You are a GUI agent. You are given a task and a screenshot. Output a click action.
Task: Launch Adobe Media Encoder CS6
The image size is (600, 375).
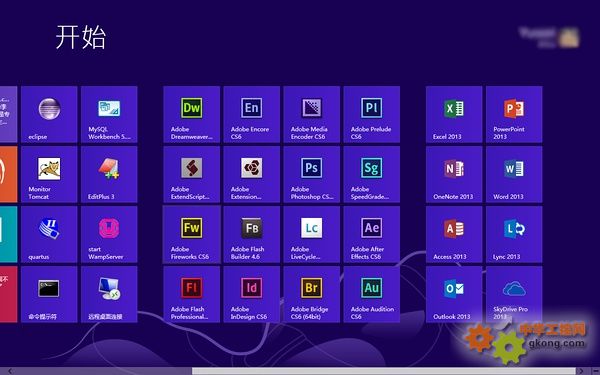pos(311,114)
